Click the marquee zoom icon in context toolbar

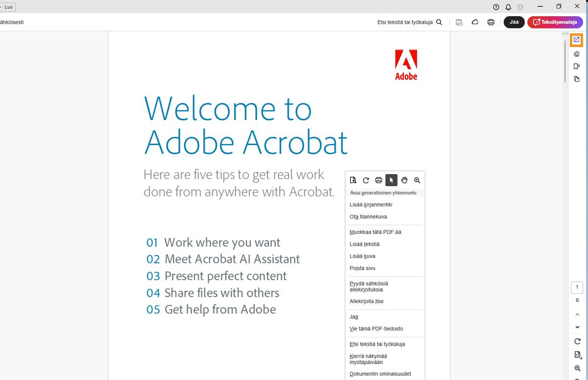click(x=417, y=180)
